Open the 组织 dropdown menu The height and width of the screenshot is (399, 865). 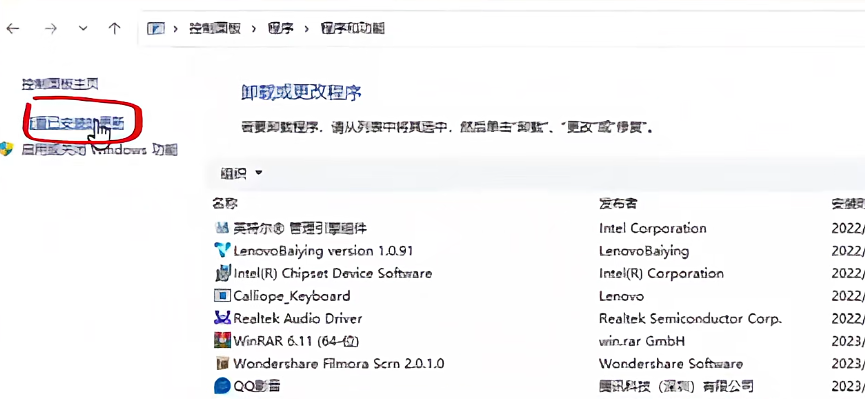[242, 173]
